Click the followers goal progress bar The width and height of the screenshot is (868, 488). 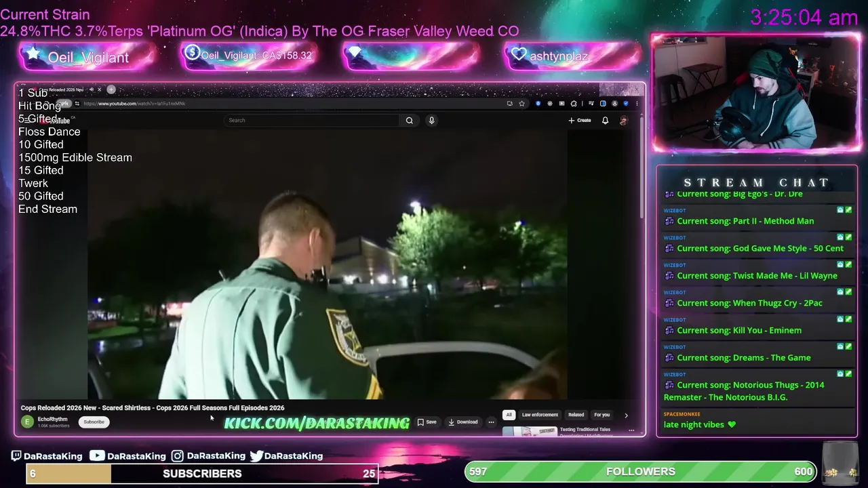coord(641,472)
